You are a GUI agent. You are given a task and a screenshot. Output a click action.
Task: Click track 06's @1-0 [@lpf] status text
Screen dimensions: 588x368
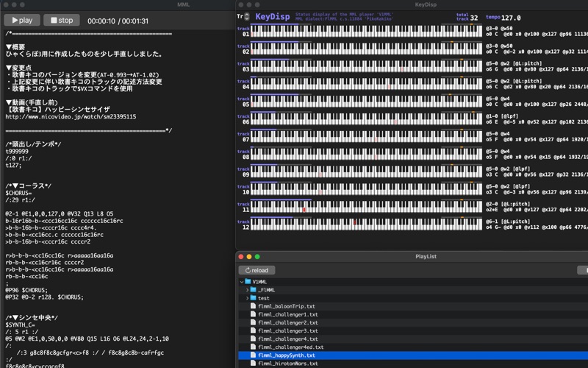tap(502, 116)
